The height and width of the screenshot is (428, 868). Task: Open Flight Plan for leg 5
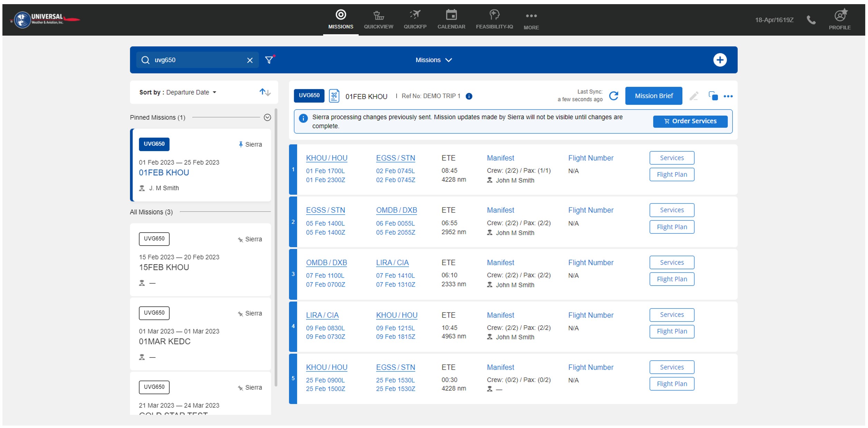pyautogui.click(x=671, y=384)
